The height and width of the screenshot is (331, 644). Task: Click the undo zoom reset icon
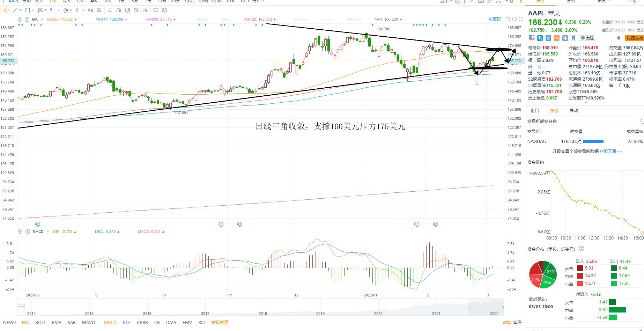[508, 19]
